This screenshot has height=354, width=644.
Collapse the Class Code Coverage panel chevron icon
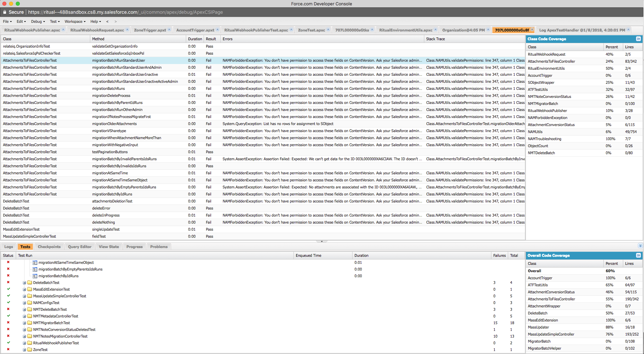click(x=639, y=39)
